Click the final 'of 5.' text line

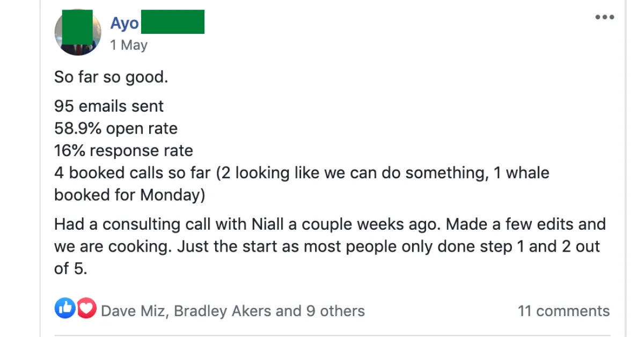click(x=70, y=268)
